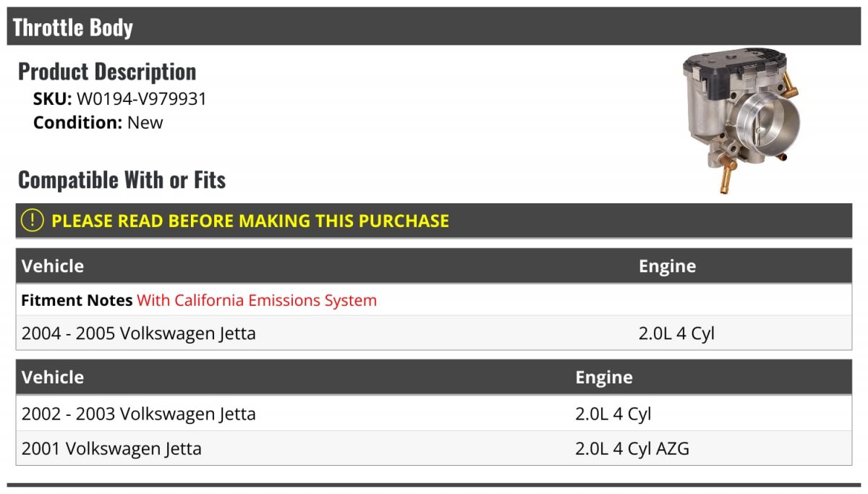Image resolution: width=868 pixels, height=494 pixels.
Task: Click the Compatible With or Fits heading
Action: 122,179
